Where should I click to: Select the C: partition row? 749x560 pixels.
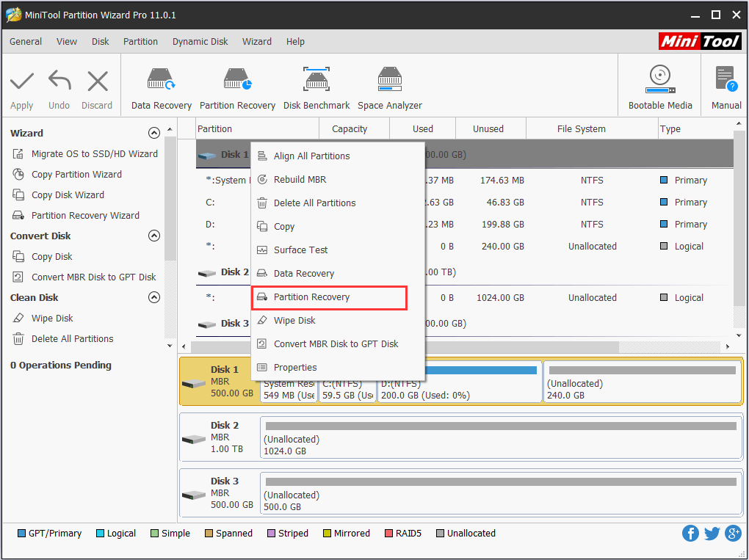click(464, 203)
